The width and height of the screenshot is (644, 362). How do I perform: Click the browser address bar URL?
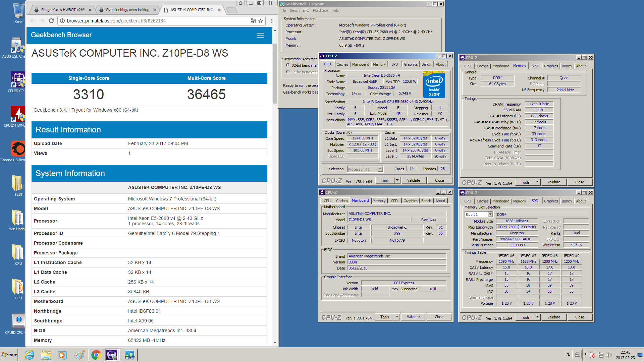[116, 21]
